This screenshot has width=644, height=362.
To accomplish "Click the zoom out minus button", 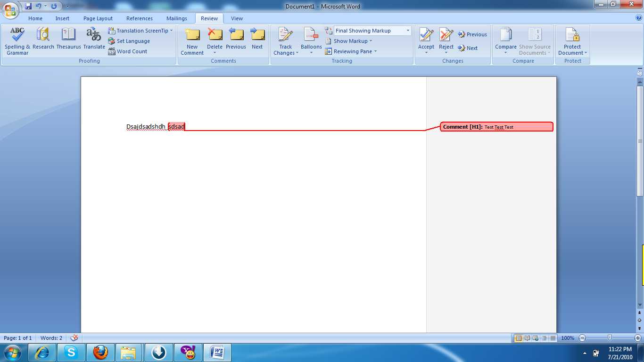I will tap(582, 338).
